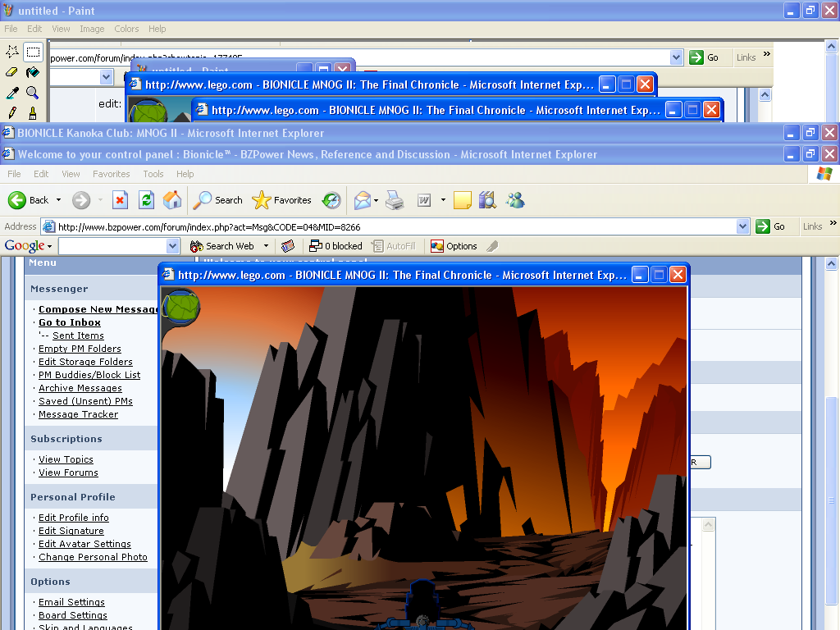
Task: Print the page with the printer icon
Action: pos(395,200)
